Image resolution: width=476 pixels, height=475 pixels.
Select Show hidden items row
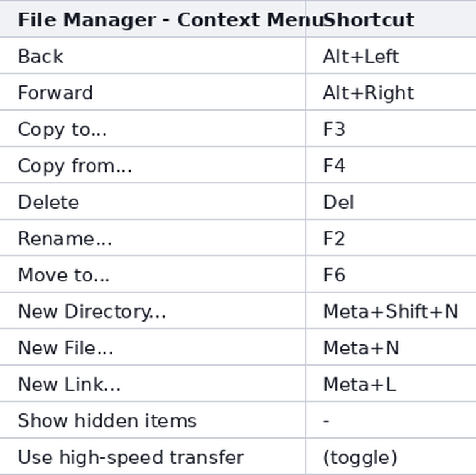pyautogui.click(x=238, y=420)
